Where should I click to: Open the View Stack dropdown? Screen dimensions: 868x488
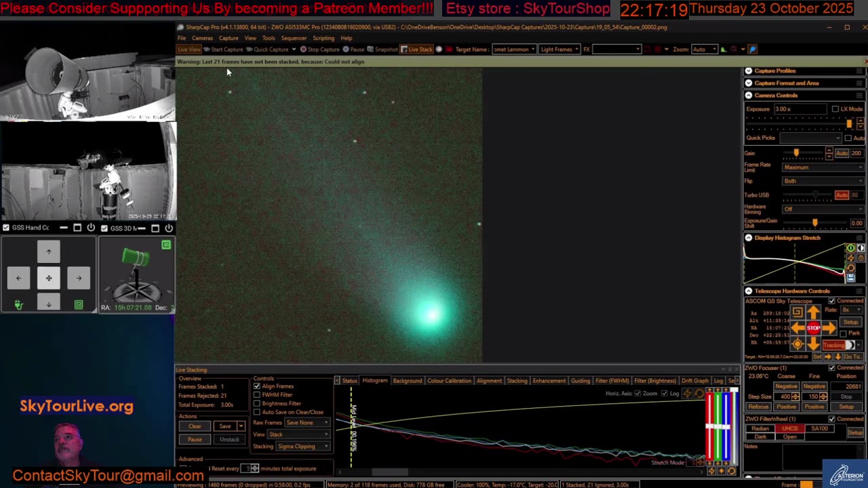point(298,434)
